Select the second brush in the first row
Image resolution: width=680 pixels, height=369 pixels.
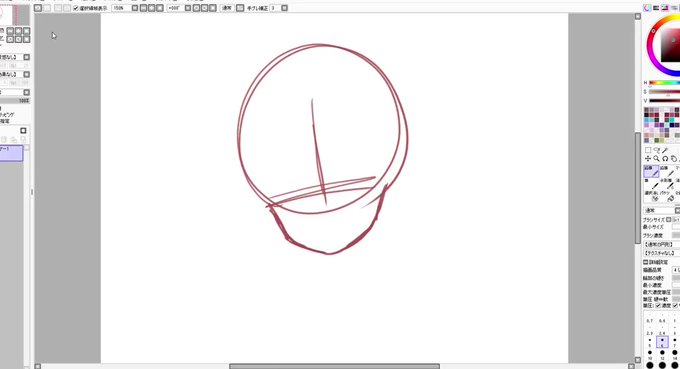[x=667, y=171]
